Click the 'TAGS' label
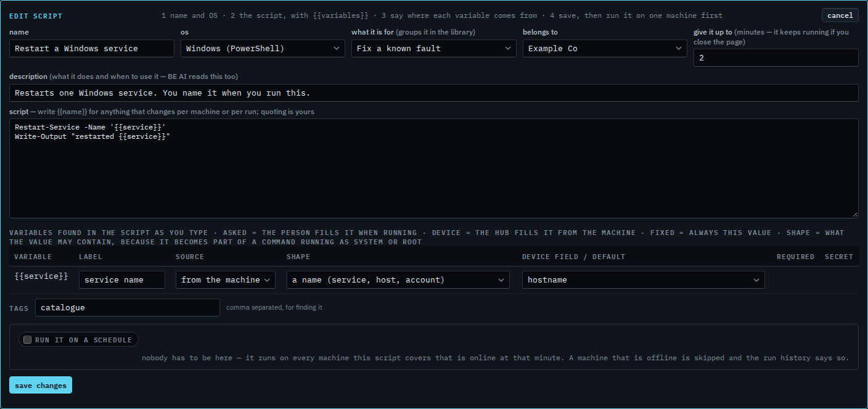868x409 pixels. click(x=19, y=308)
